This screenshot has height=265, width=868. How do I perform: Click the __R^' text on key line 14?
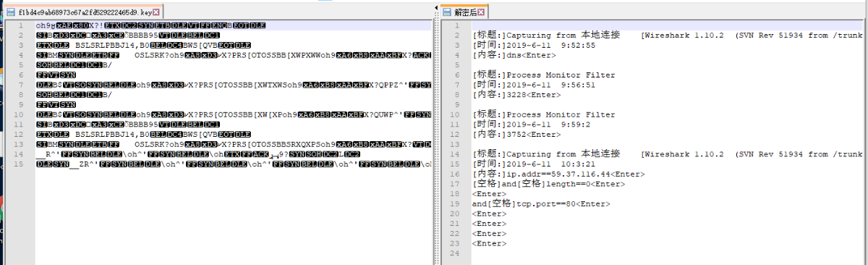[x=48, y=154]
